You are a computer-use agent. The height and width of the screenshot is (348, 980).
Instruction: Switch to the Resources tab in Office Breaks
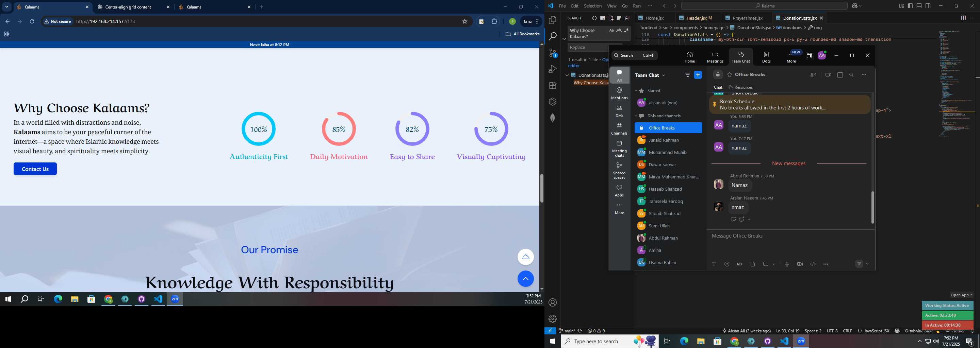740,87
